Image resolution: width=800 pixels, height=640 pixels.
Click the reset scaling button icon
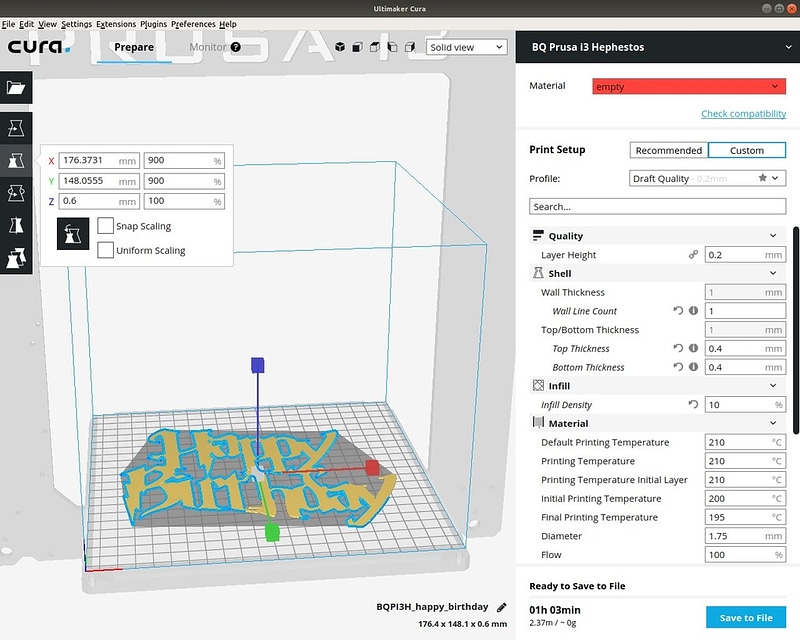pyautogui.click(x=72, y=234)
